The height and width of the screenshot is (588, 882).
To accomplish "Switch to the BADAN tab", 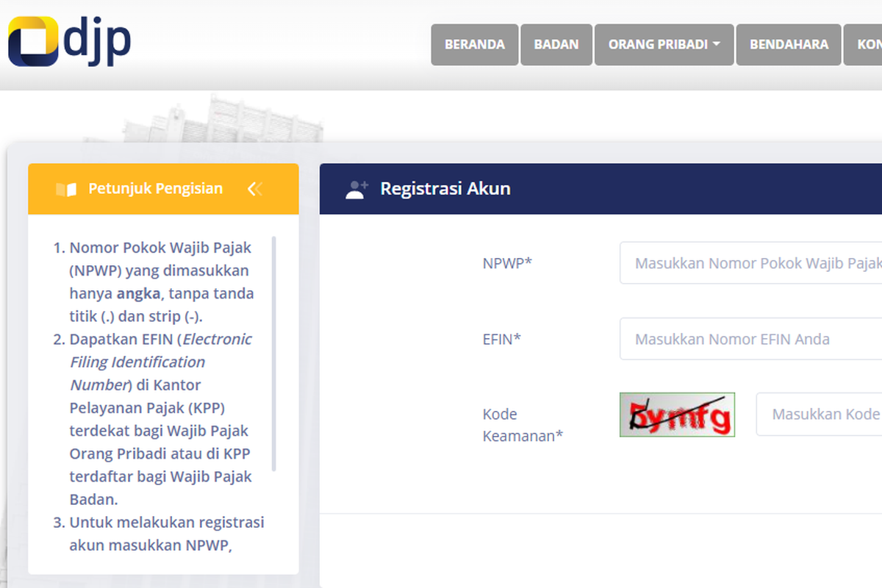I will pos(556,44).
